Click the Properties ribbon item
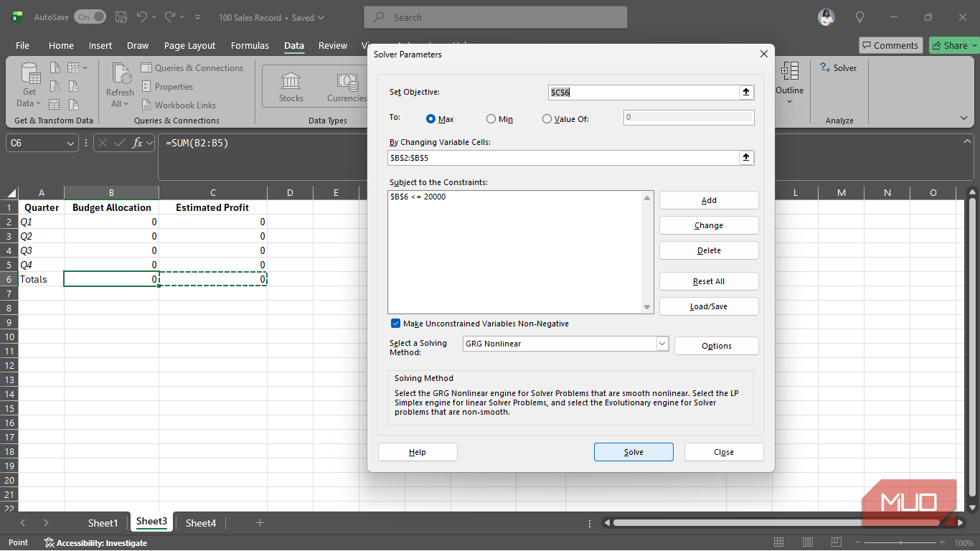Viewport: 980px width, 551px height. coord(167,87)
